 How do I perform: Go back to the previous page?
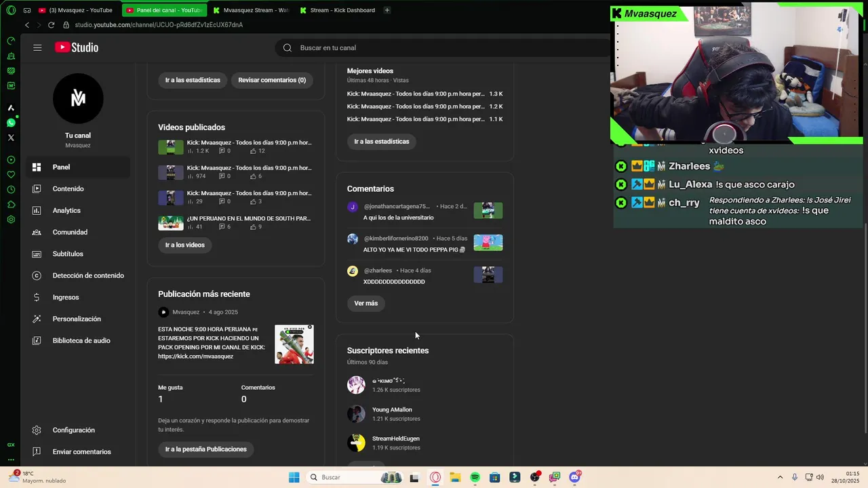point(27,25)
